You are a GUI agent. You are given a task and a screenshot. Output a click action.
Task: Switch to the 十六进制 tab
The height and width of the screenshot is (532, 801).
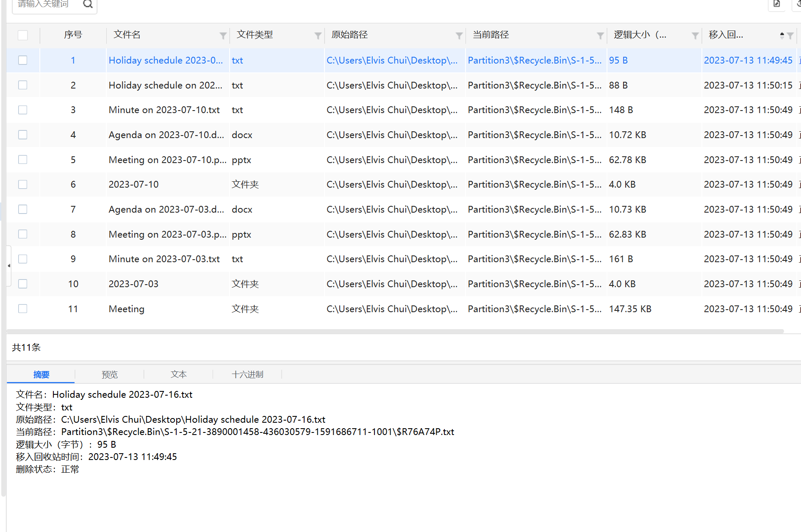tap(247, 374)
